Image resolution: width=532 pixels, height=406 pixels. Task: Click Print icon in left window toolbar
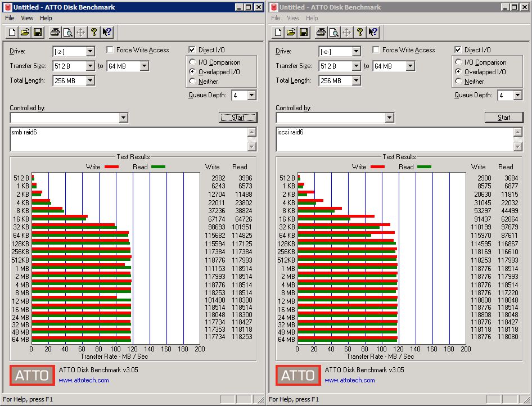coord(55,32)
